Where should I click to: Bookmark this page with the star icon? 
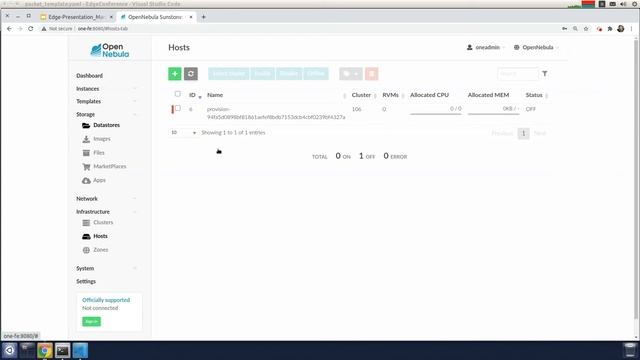pyautogui.click(x=586, y=29)
